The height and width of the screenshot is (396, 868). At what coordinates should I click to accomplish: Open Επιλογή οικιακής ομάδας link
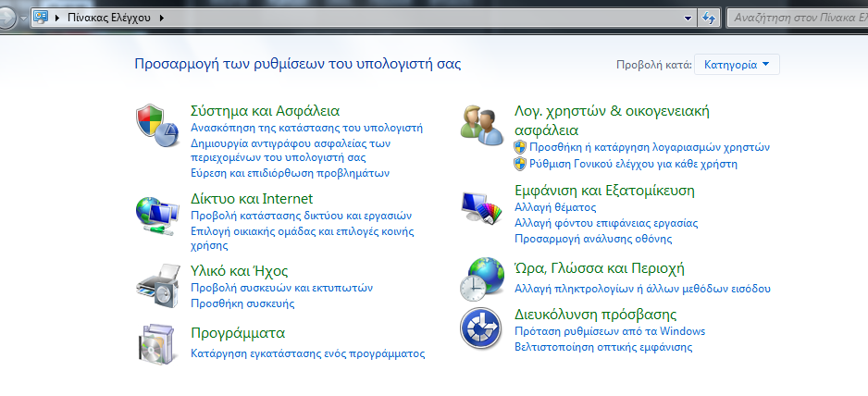[303, 238]
